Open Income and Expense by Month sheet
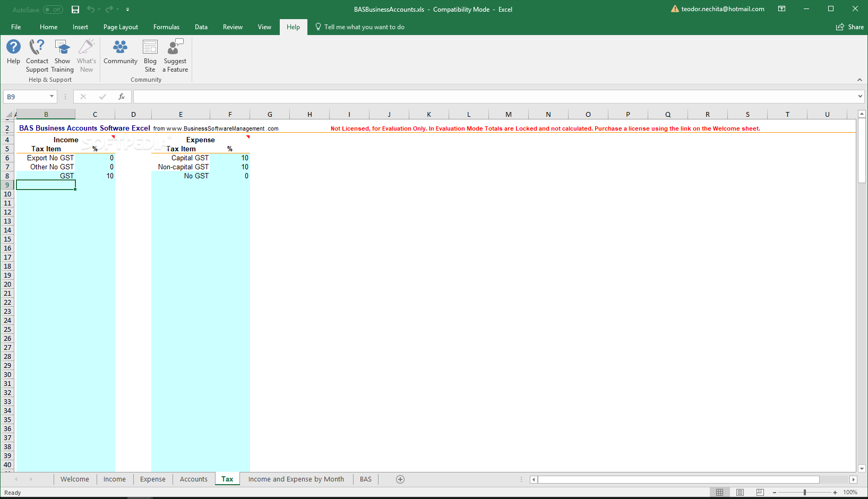The height and width of the screenshot is (499, 868). [x=296, y=479]
